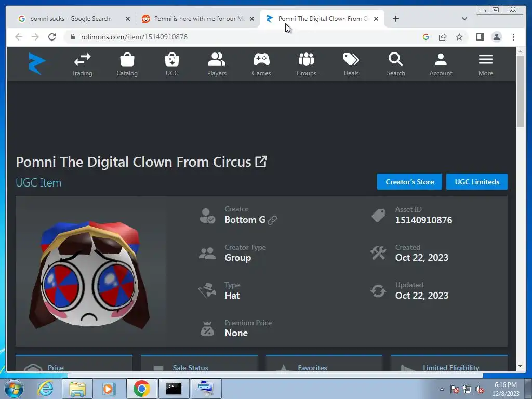
Task: Open Windows Media Player from the taskbar
Action: click(x=109, y=389)
